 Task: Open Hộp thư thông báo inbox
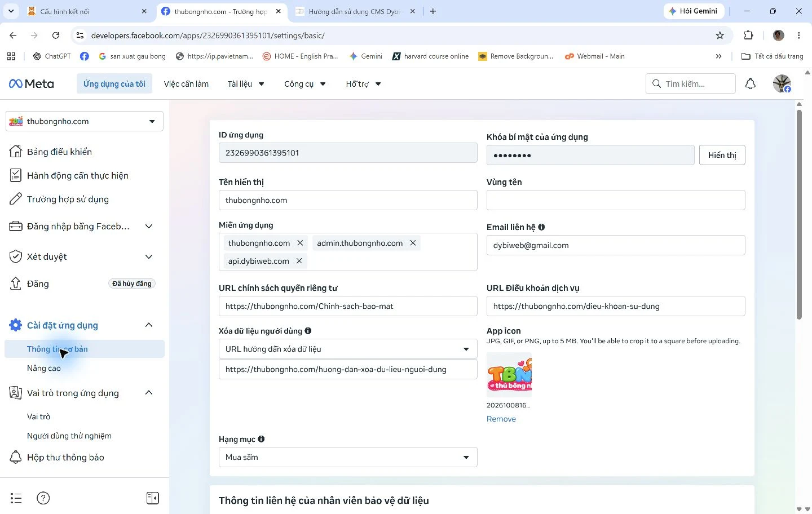click(x=57, y=457)
